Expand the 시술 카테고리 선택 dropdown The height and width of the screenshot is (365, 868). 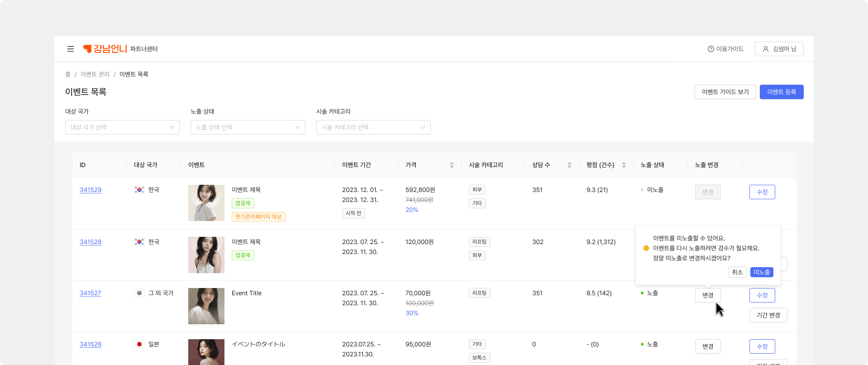coord(373,127)
